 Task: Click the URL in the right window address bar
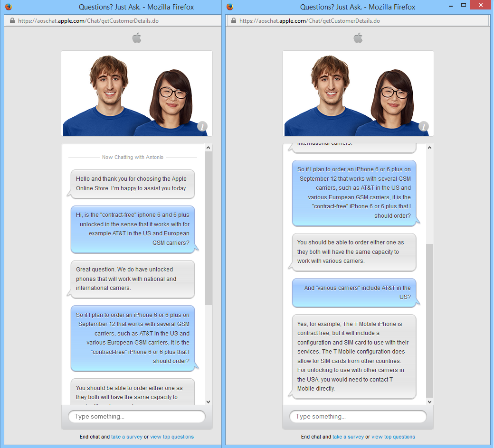click(310, 21)
